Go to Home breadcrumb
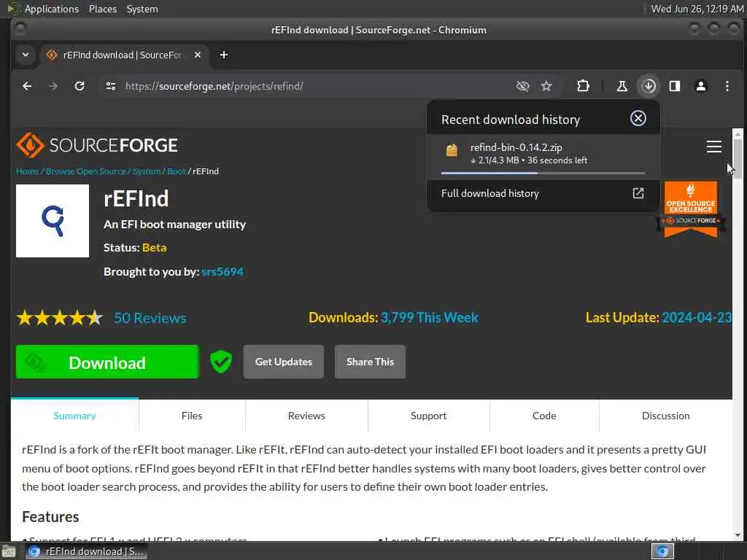747x560 pixels. coord(27,171)
